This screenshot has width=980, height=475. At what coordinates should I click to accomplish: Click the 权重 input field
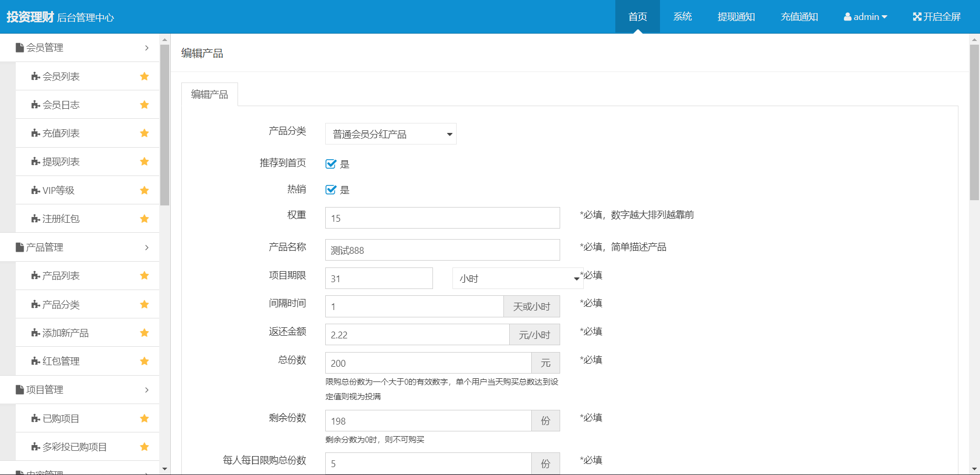coord(442,218)
